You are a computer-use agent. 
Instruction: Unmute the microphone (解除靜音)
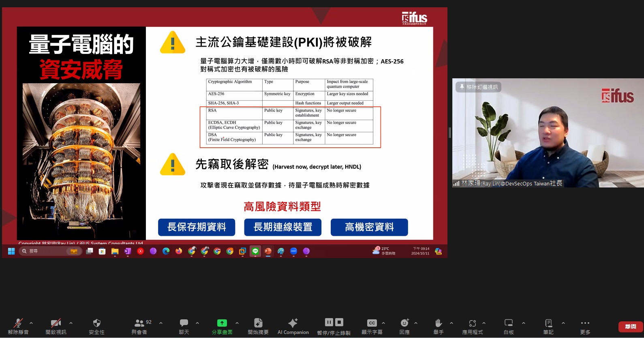click(x=18, y=323)
